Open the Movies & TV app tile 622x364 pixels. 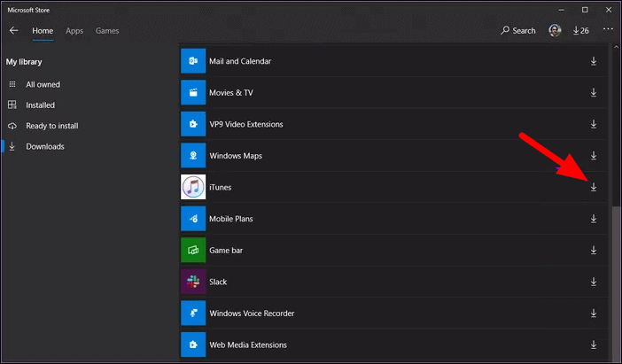[193, 92]
